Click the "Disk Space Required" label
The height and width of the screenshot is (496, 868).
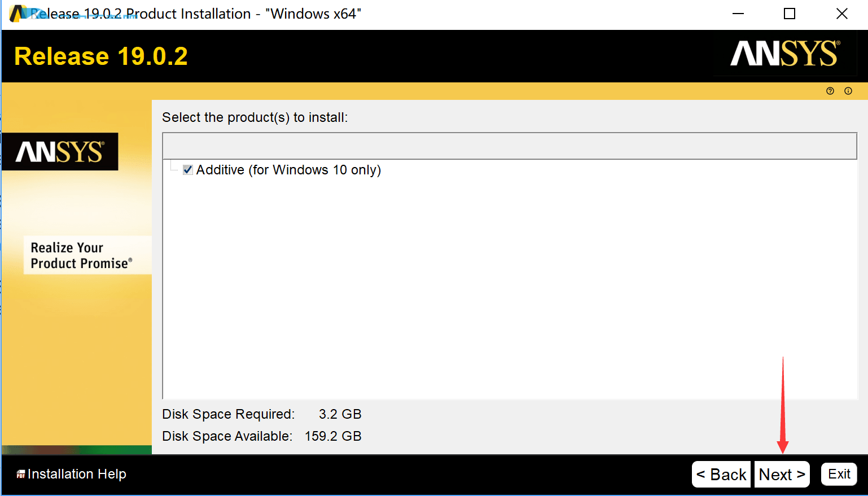coord(228,414)
